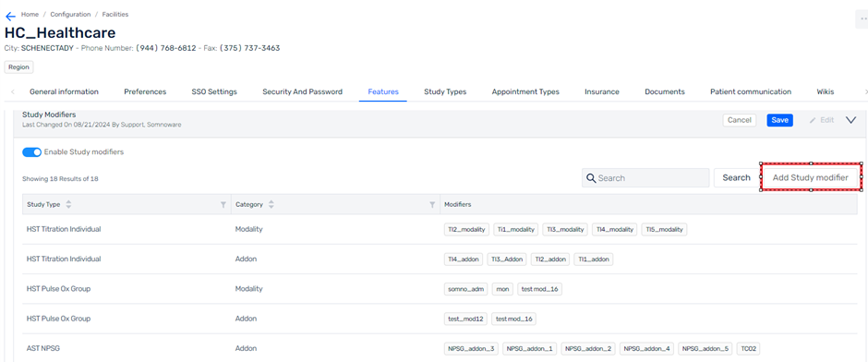
Task: Click the Save button
Action: (779, 120)
